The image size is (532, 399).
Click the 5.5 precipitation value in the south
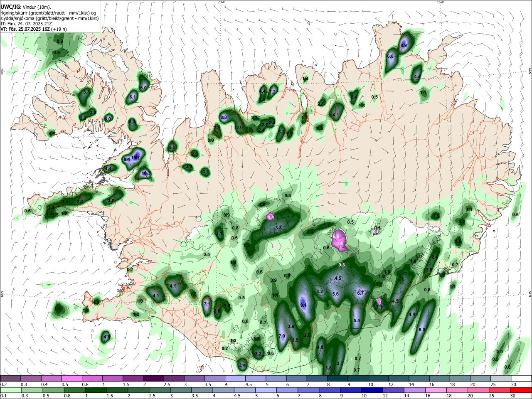357,321
